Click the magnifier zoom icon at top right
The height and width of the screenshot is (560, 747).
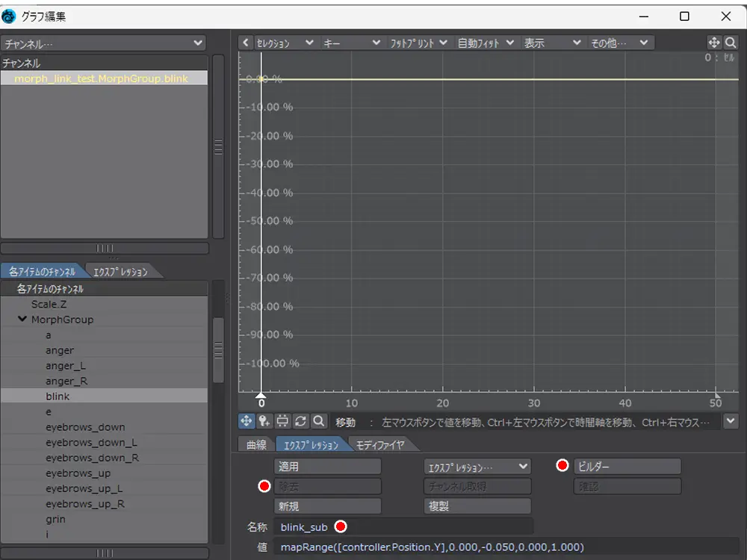[x=731, y=43]
